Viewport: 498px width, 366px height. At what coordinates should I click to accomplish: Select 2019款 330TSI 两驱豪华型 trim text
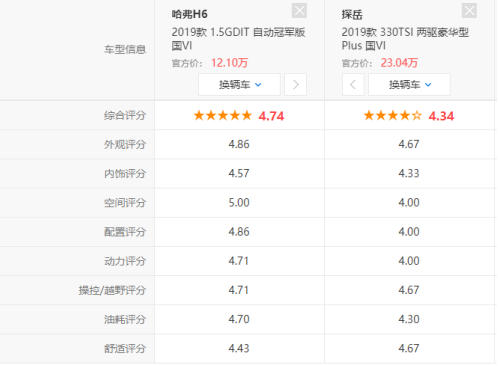click(405, 32)
